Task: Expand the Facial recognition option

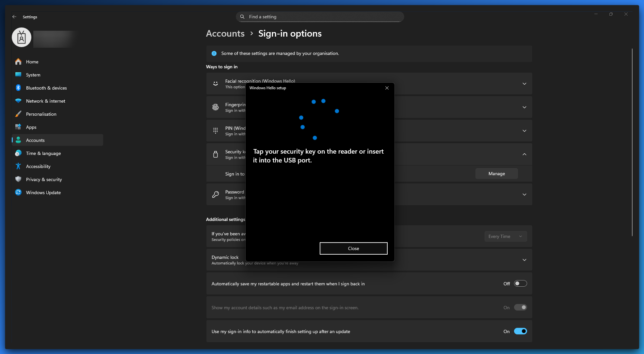Action: click(x=524, y=84)
